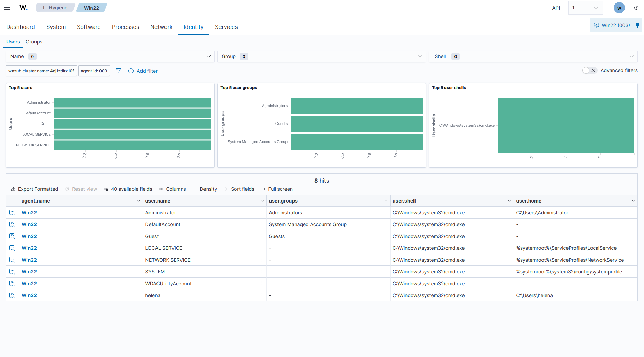Select the Identity tab

coord(194,27)
